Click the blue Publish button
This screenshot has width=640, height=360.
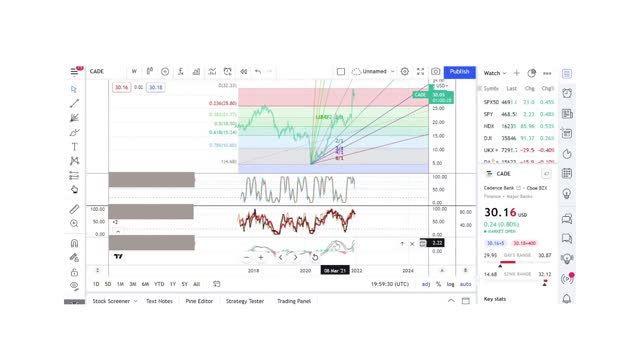[x=460, y=71]
